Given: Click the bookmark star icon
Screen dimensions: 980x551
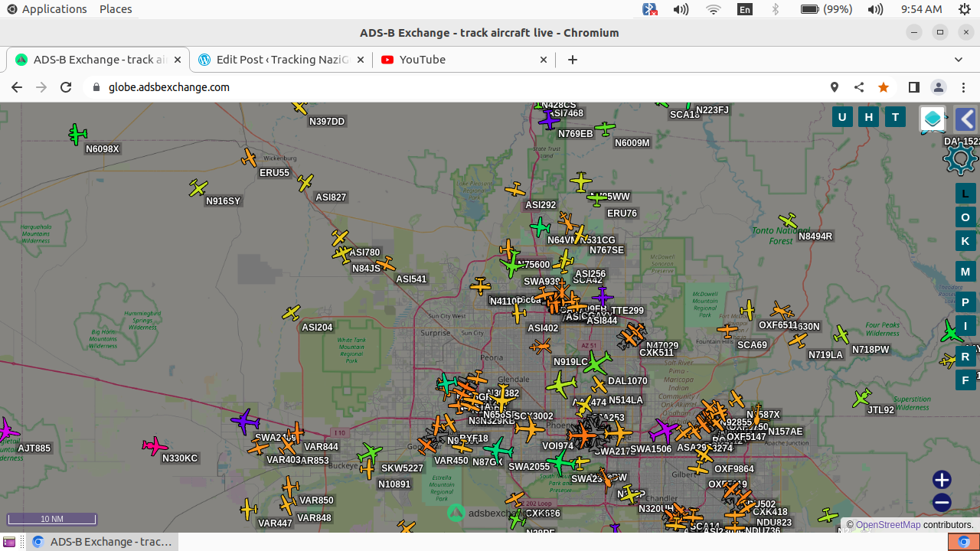Looking at the screenshot, I should click(x=884, y=87).
